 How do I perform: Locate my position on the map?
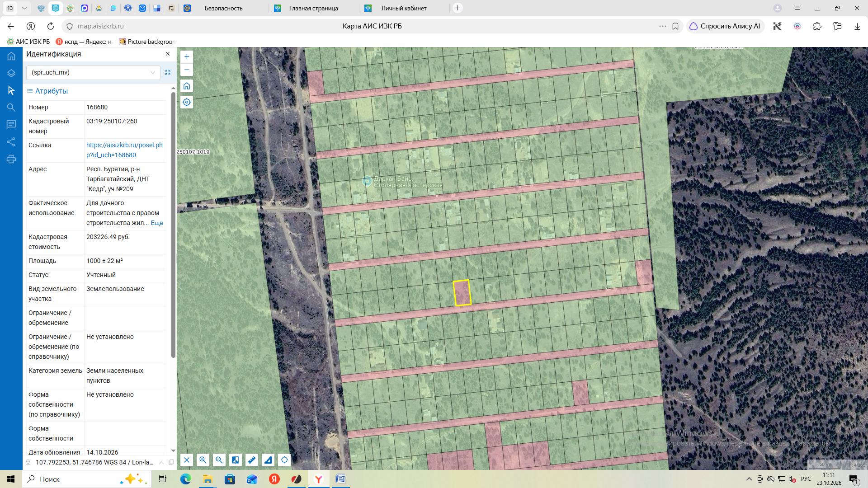pos(187,102)
